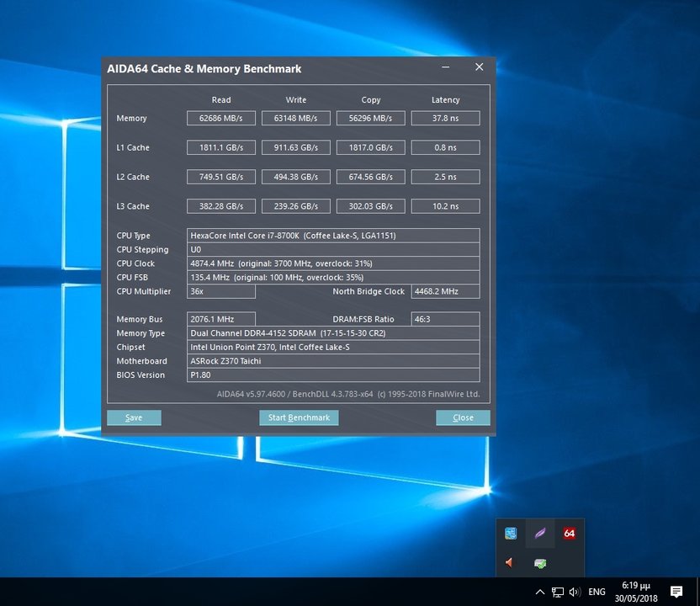700x606 pixels.
Task: Click the Copy column header
Action: pyautogui.click(x=370, y=100)
